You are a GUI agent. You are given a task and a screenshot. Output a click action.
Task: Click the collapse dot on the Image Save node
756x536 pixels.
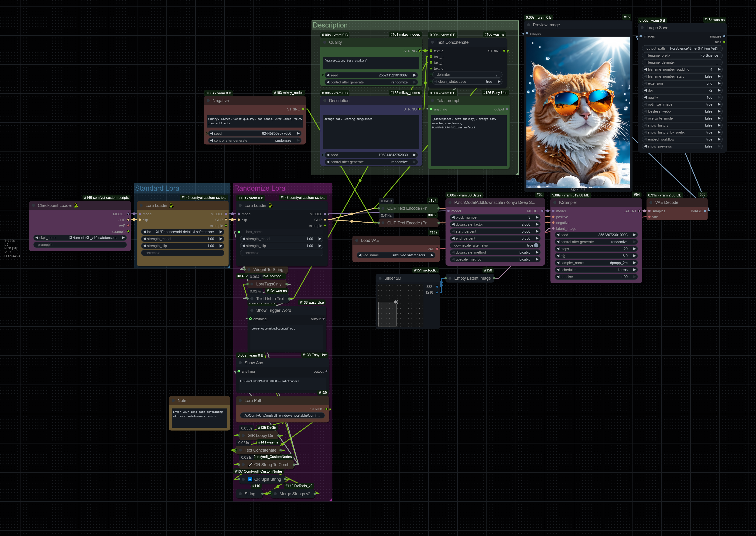click(x=642, y=28)
